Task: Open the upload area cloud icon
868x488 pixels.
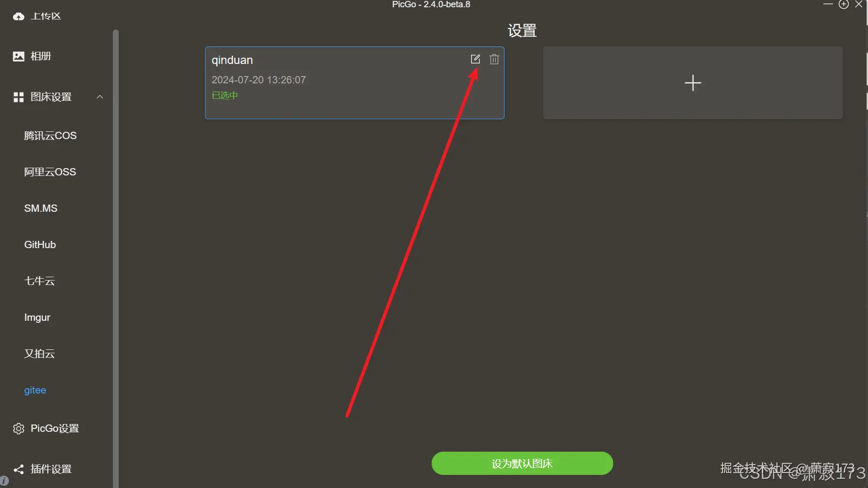Action: (18, 16)
